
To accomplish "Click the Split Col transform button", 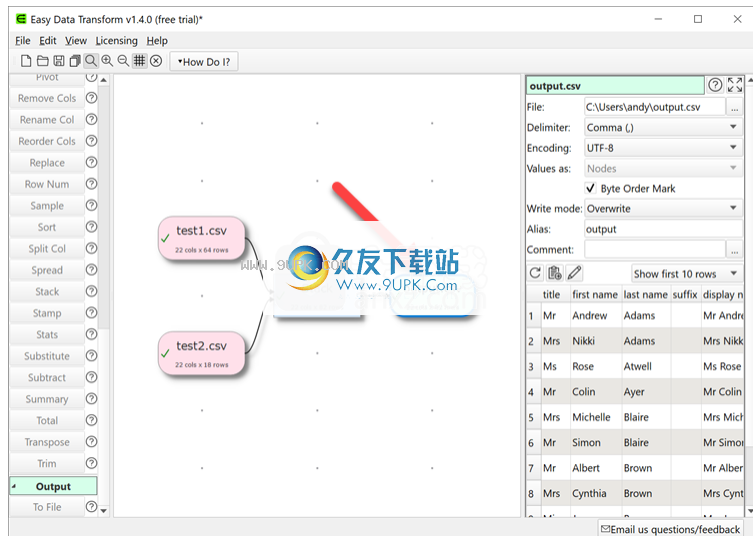I will click(47, 249).
